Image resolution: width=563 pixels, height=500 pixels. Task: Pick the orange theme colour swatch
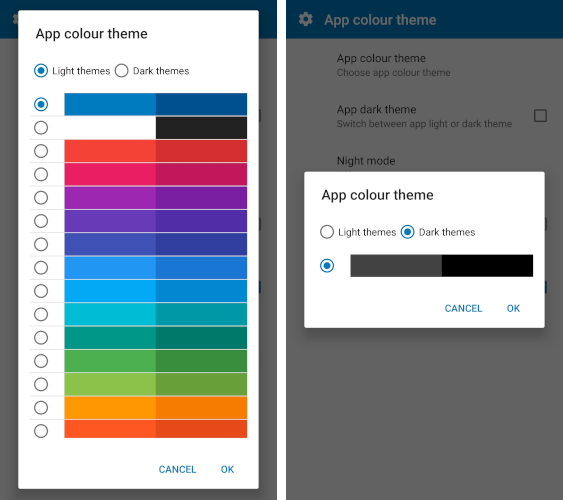tap(155, 407)
